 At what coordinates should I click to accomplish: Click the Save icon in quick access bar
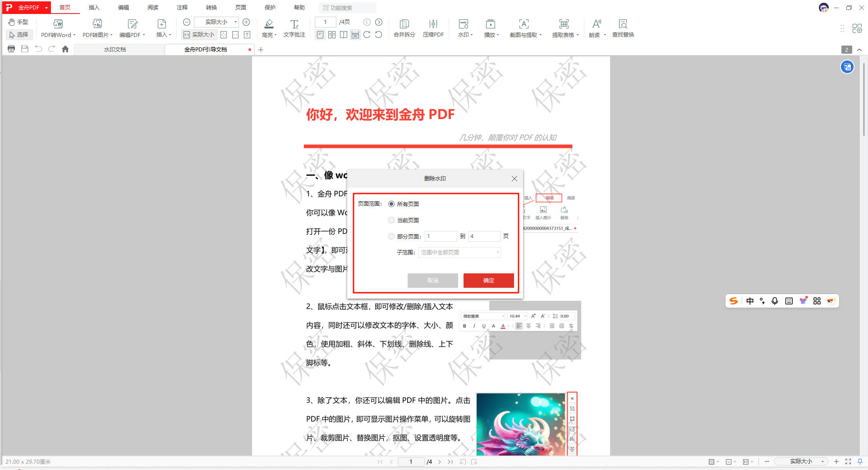tap(25, 49)
